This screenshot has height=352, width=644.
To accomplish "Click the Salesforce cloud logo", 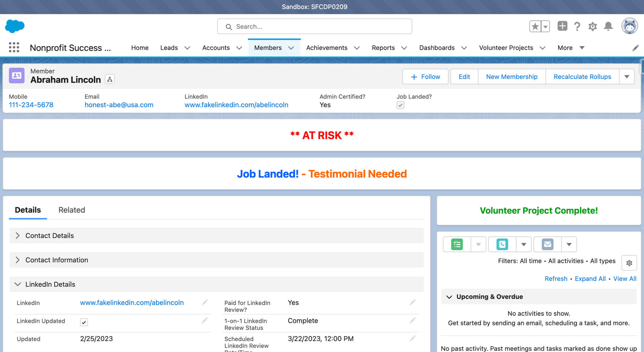I will click(15, 26).
